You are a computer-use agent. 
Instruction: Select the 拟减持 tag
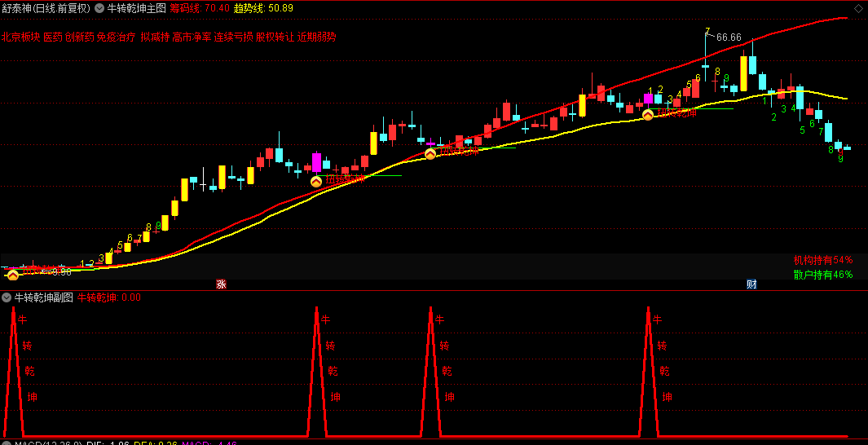pos(155,37)
